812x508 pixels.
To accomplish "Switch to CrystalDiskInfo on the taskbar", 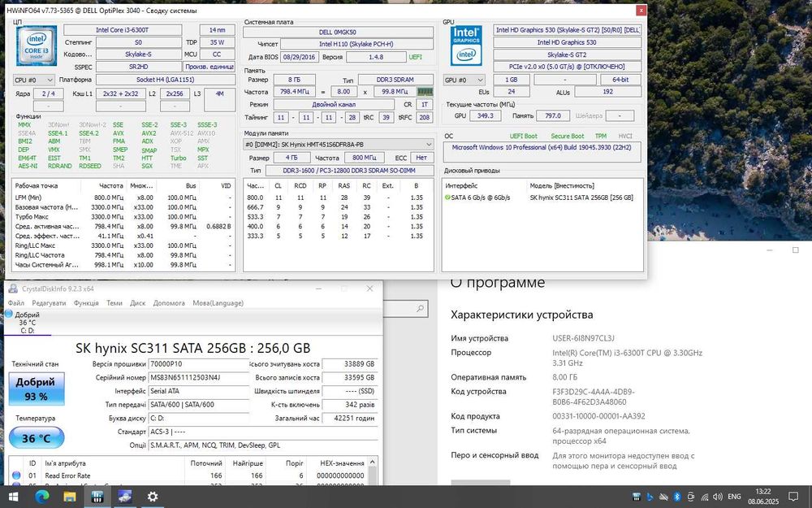I will [125, 497].
